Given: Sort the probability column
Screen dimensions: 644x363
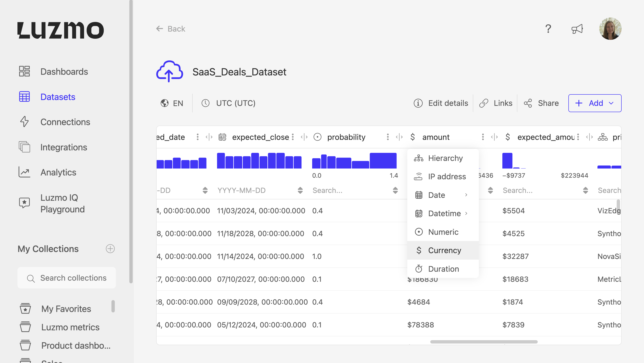Looking at the screenshot, I should [395, 190].
